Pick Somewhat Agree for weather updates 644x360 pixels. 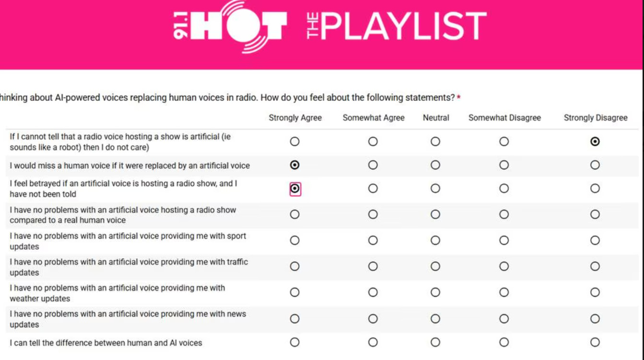373,292
